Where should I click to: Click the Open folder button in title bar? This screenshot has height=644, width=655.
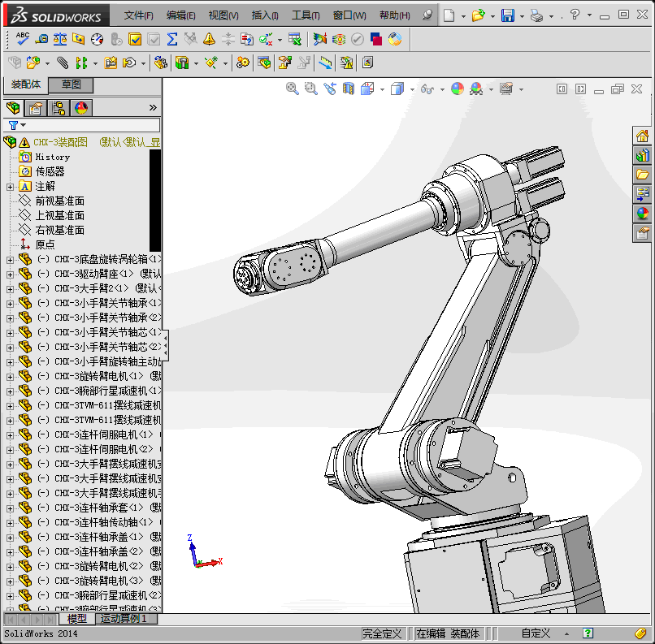478,16
